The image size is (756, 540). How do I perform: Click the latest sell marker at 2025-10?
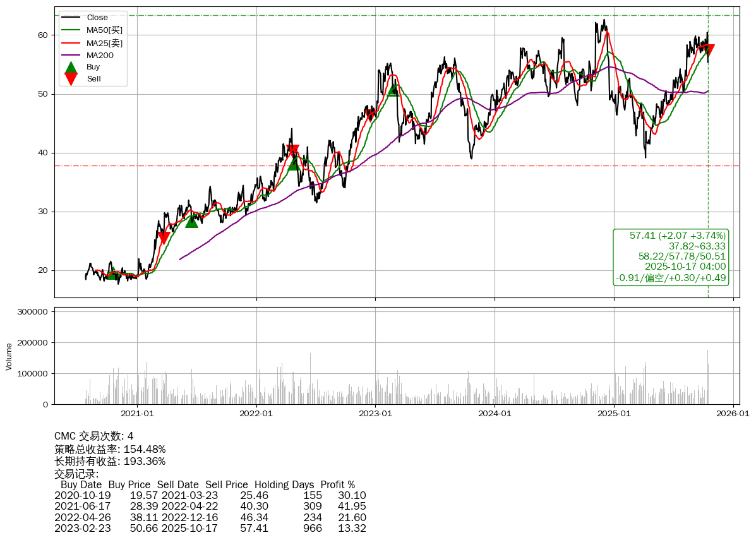pyautogui.click(x=708, y=50)
